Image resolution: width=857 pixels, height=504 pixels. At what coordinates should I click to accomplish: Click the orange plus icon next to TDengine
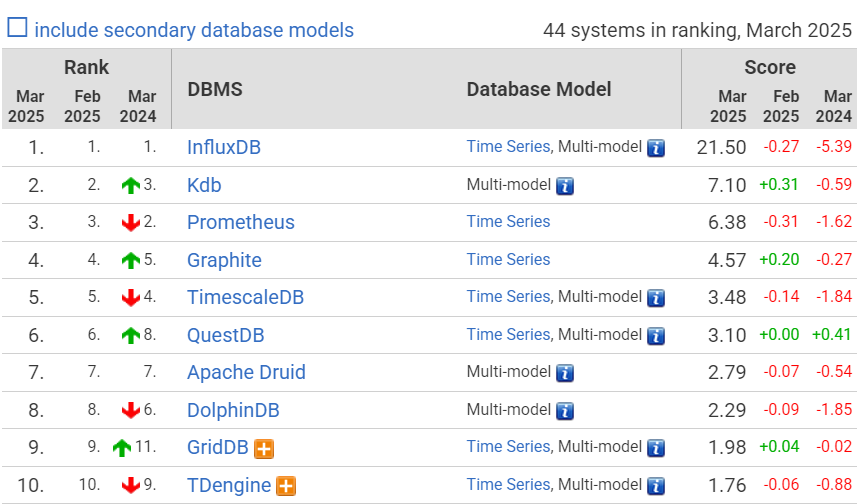286,486
